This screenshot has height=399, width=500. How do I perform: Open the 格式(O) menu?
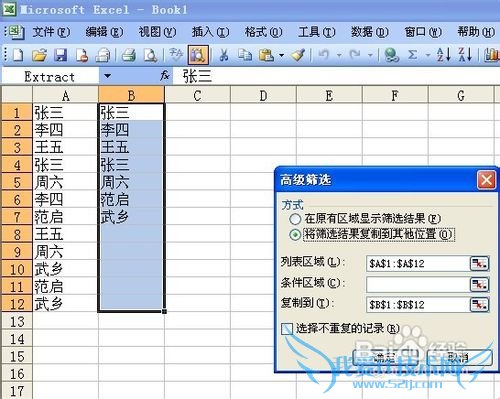tap(263, 32)
